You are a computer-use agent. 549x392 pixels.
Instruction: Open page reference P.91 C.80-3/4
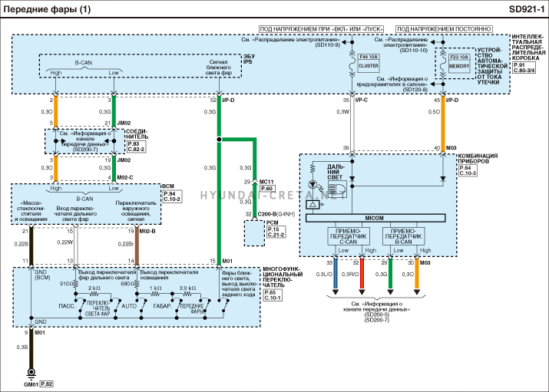[x=524, y=68]
